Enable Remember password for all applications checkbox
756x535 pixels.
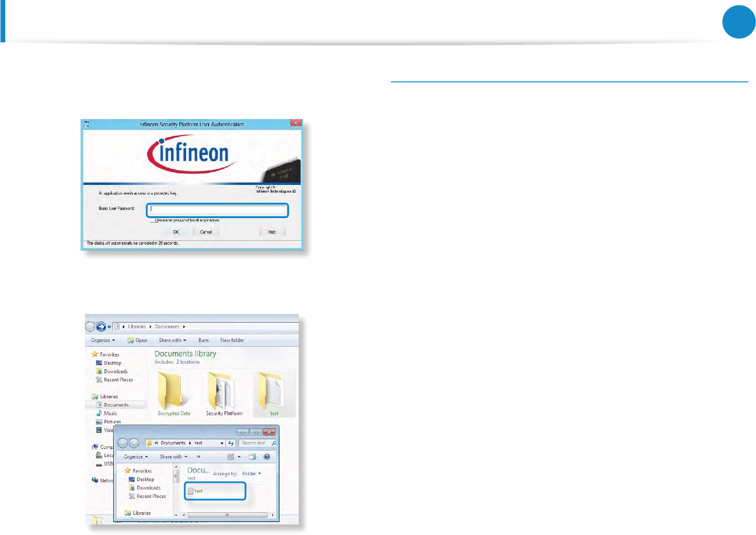point(152,221)
